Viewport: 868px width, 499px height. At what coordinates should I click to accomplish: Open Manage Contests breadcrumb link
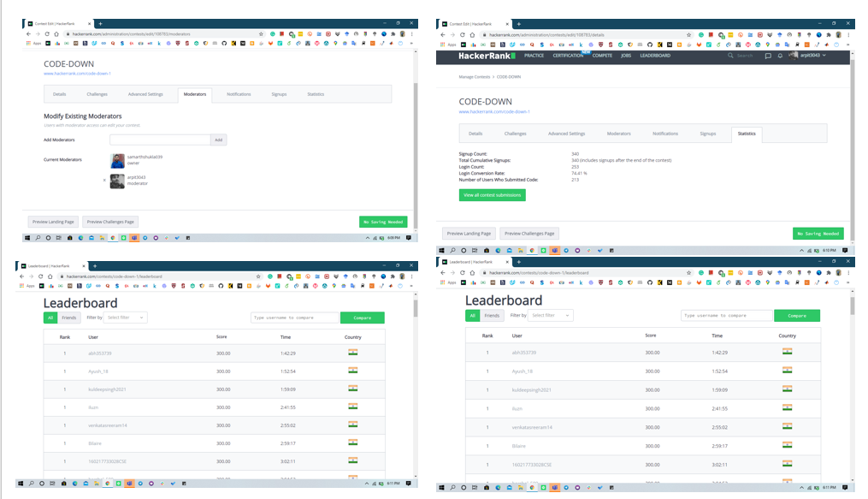click(x=475, y=77)
